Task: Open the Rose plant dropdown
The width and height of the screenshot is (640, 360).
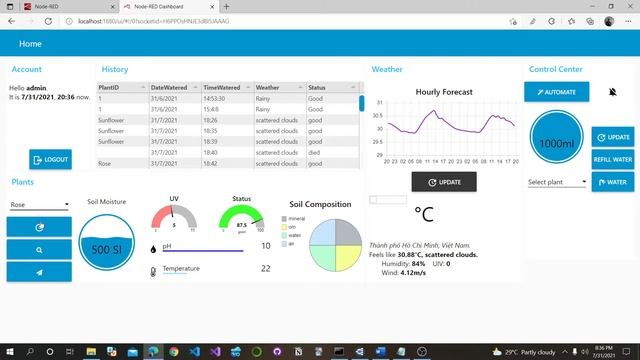Action: 39,204
